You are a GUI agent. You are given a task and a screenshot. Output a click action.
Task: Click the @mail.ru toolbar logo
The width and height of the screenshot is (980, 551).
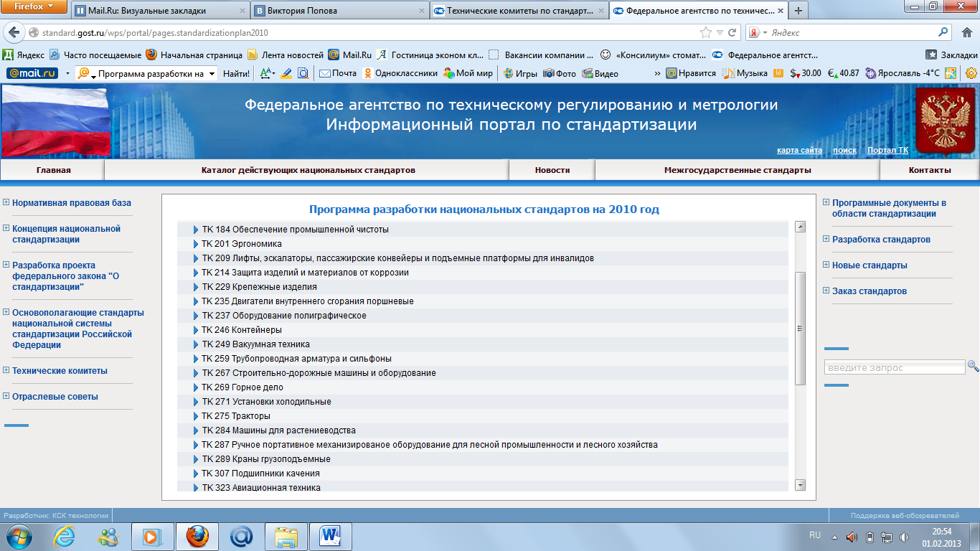tap(32, 73)
